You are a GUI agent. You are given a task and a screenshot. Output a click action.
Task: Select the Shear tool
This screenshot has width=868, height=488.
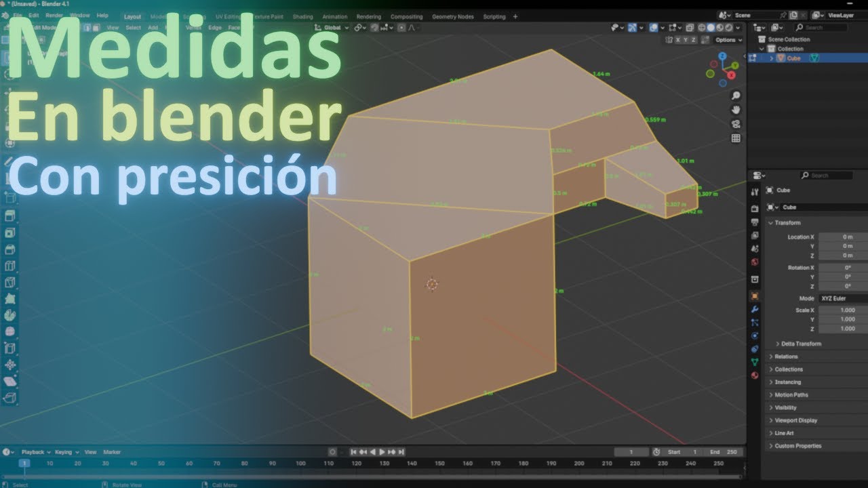click(10, 381)
